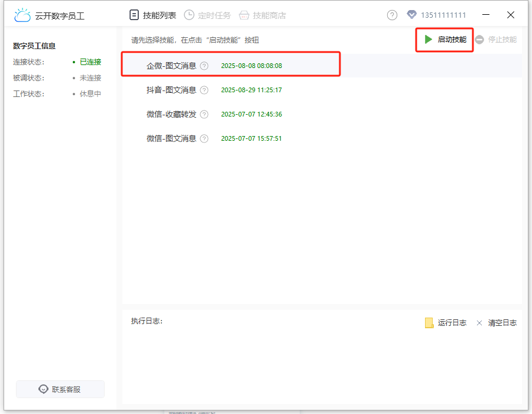The width and height of the screenshot is (532, 414).
Task: Open the 技能列表 tab
Action: pyautogui.click(x=153, y=15)
